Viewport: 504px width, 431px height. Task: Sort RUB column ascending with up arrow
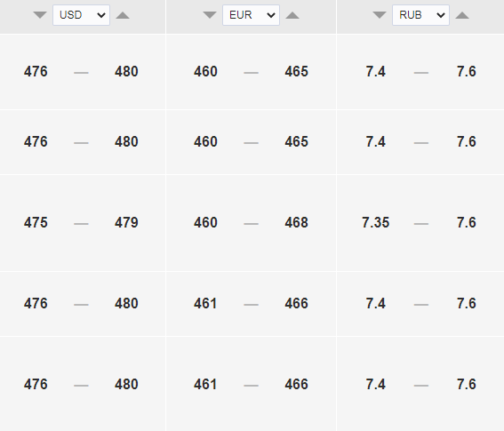462,15
